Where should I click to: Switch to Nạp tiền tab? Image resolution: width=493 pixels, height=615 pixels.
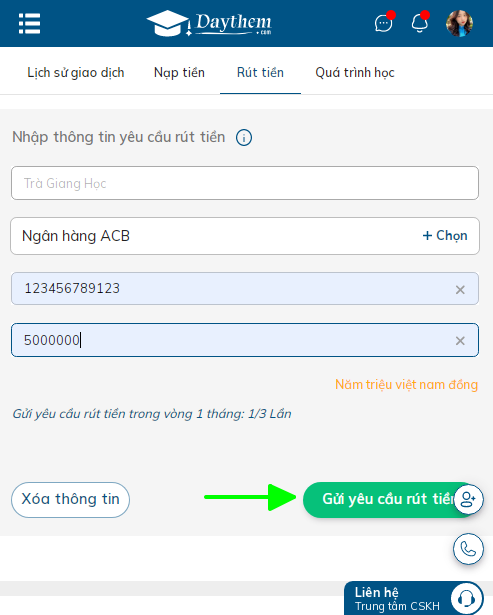(x=179, y=73)
